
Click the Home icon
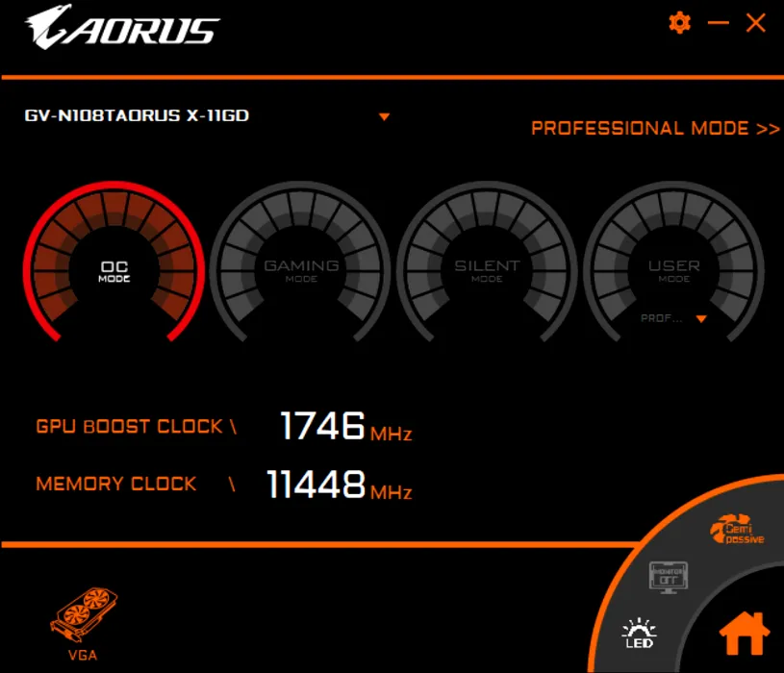(x=744, y=635)
